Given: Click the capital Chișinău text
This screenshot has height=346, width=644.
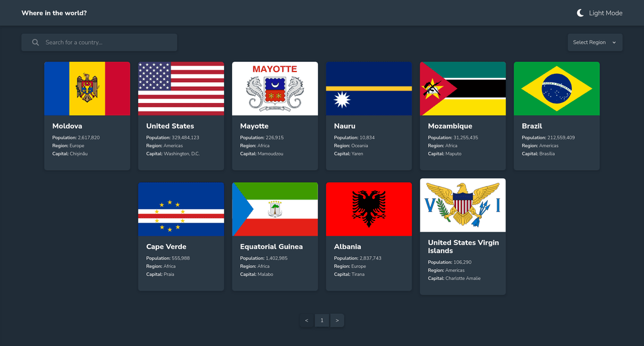Looking at the screenshot, I should 70,154.
